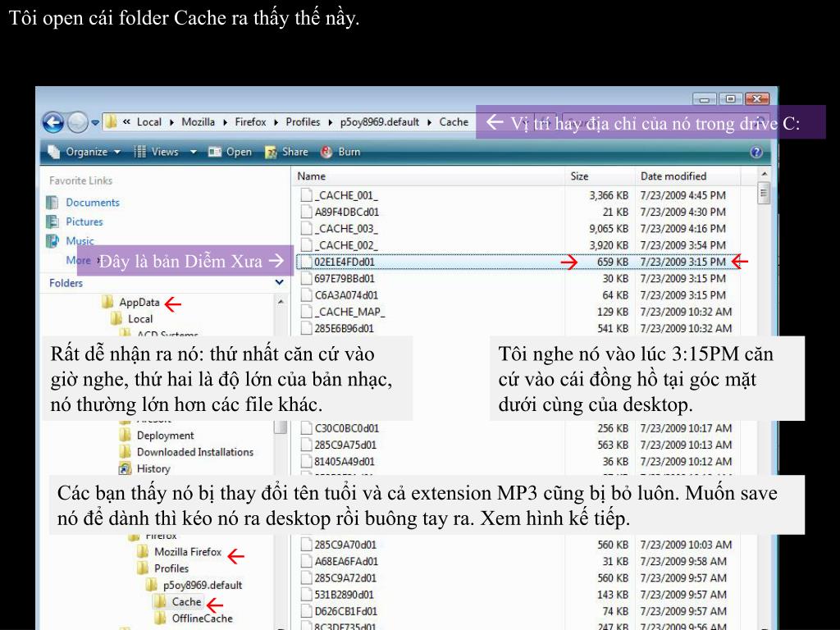Open Pictures favorite link
The height and width of the screenshot is (630, 840).
[x=84, y=221]
